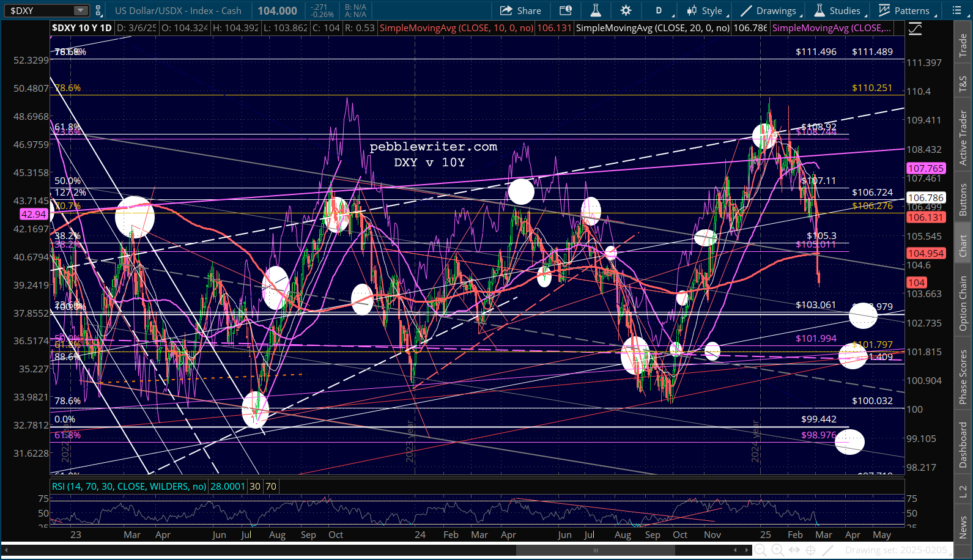This screenshot has width=973, height=560.
Task: Open the $DXY symbol dropdown arrow
Action: click(x=81, y=10)
